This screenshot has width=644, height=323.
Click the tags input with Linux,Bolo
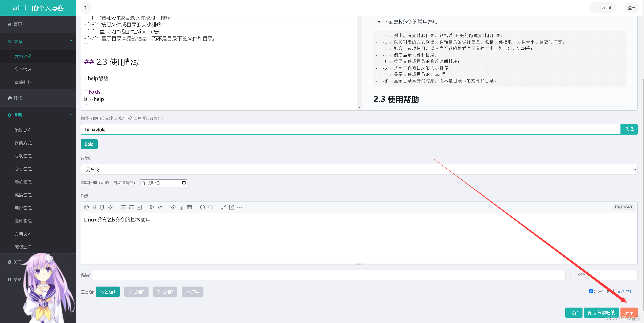coord(350,129)
